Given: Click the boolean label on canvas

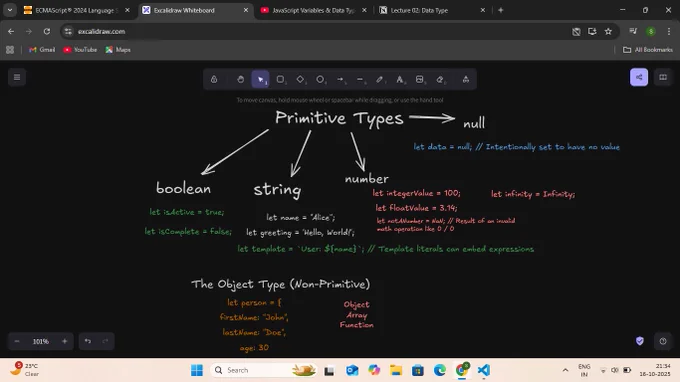Looking at the screenshot, I should pos(183,188).
